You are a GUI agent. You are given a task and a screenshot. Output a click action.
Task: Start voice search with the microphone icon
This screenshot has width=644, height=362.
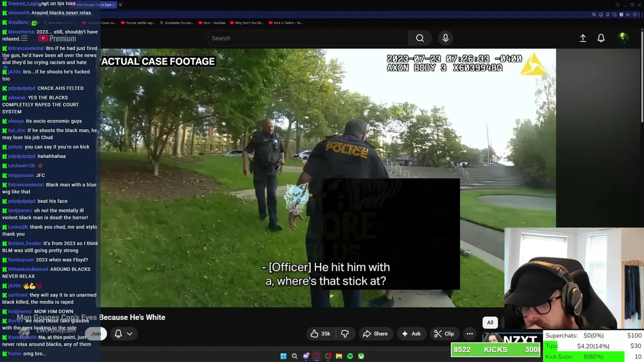click(445, 38)
